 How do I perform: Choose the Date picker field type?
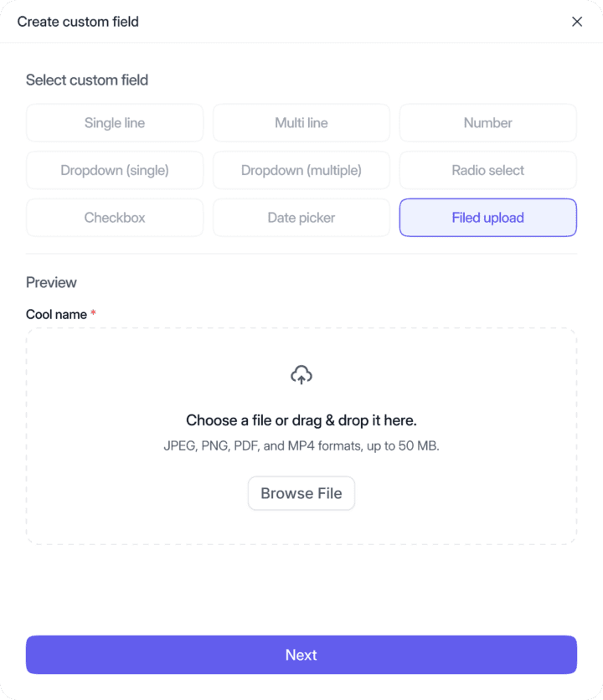click(x=301, y=218)
